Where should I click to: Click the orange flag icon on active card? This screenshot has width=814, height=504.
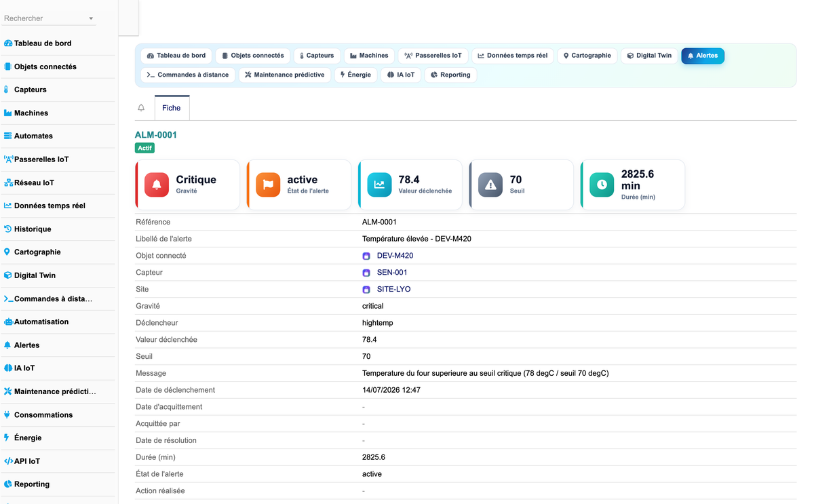268,185
